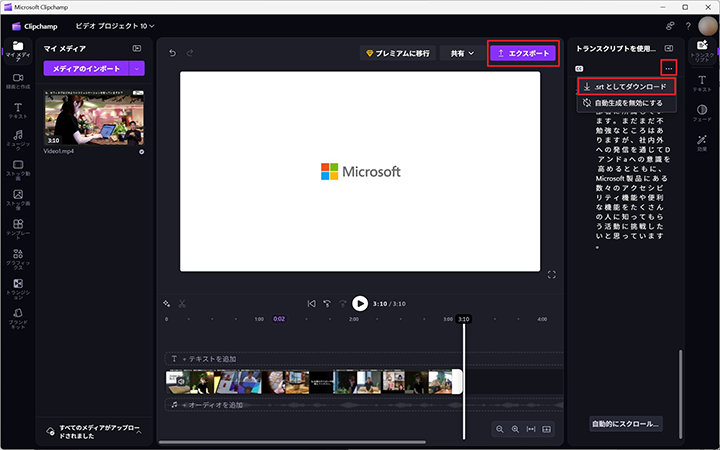
Task: Click the mute icon on the timeline clip
Action: (x=181, y=381)
